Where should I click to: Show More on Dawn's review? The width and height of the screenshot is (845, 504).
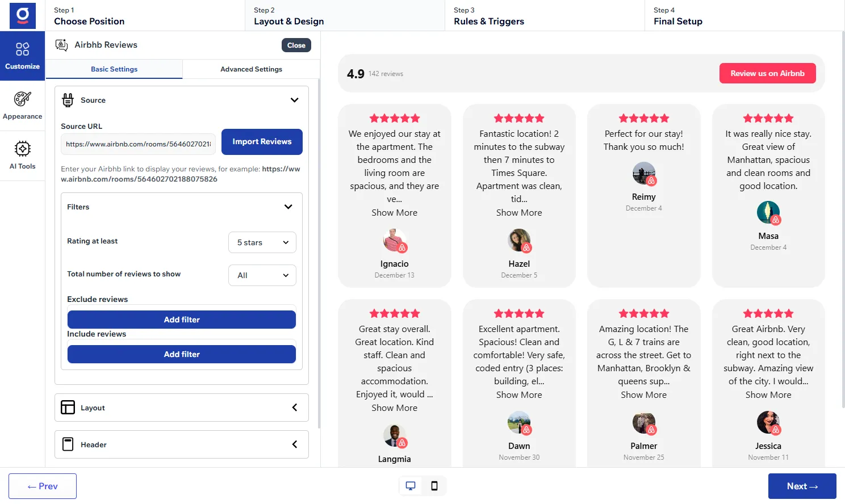tap(519, 394)
